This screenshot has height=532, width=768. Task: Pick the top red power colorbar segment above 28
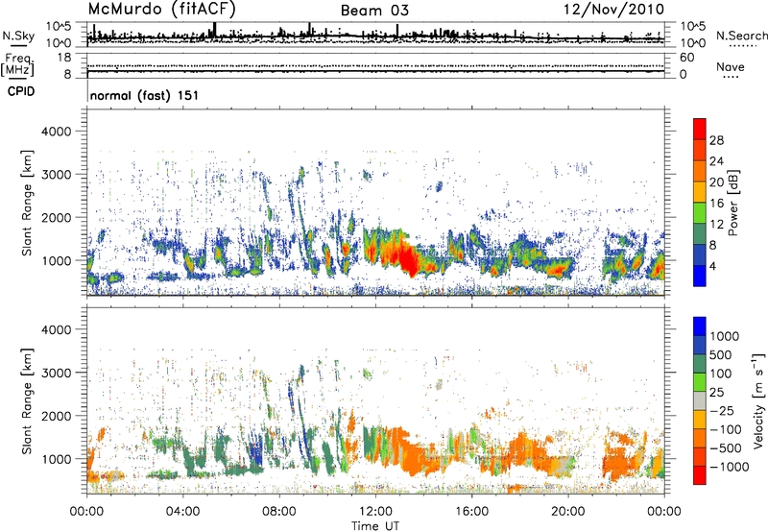pyautogui.click(x=700, y=129)
